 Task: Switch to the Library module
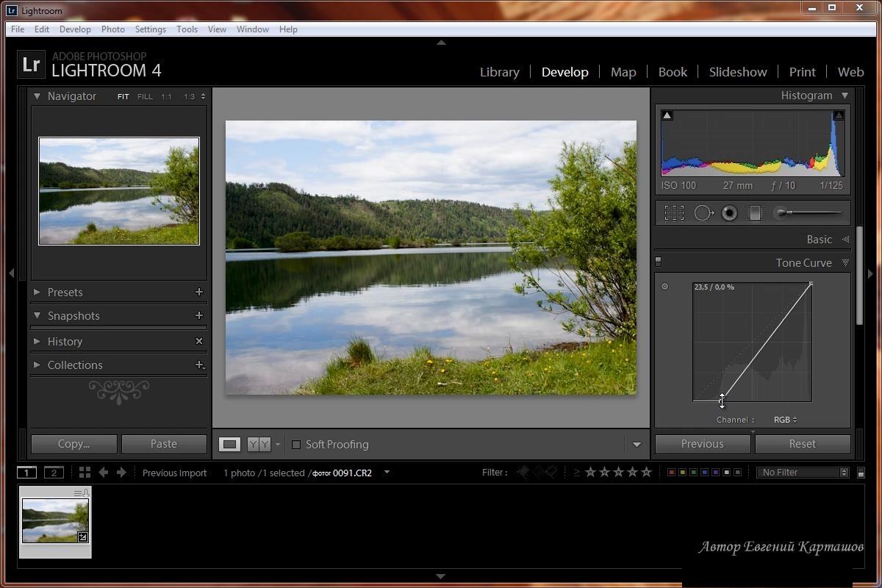pos(500,72)
